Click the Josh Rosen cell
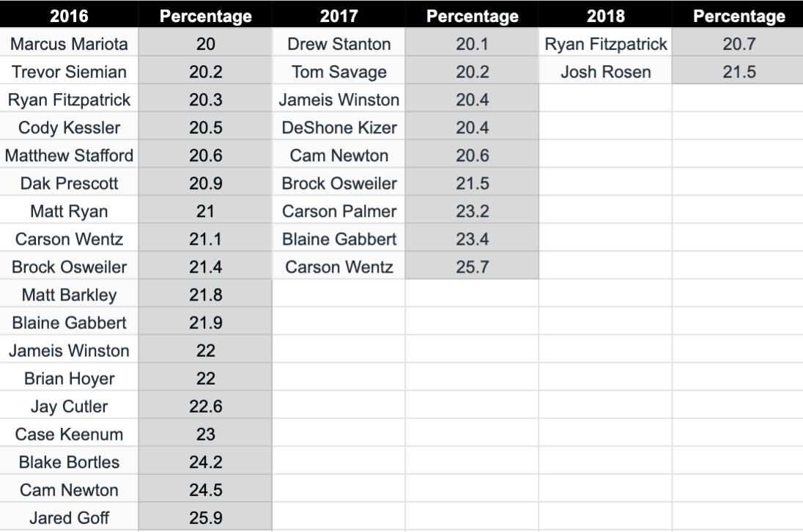This screenshot has width=803, height=532. [x=605, y=72]
